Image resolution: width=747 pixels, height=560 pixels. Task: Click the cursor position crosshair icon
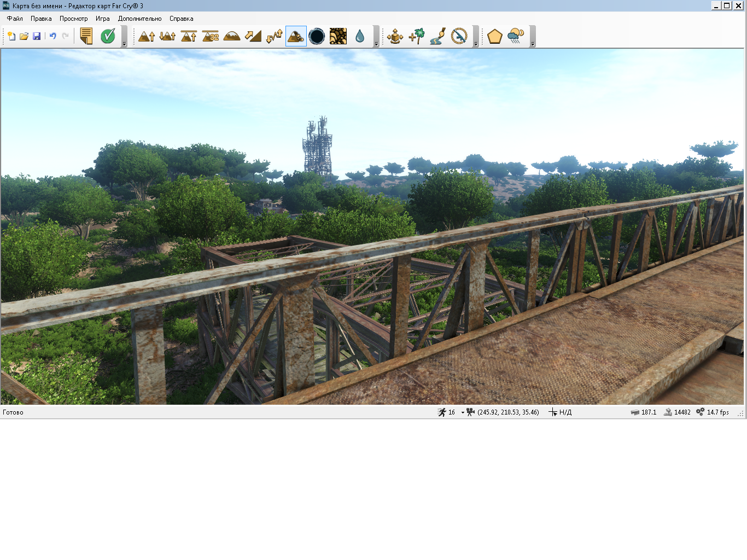coord(553,412)
